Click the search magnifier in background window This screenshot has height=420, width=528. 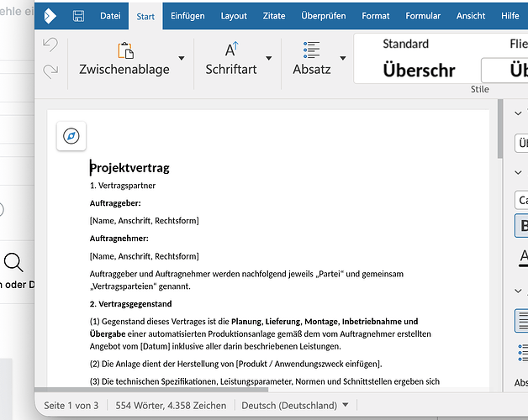tap(13, 262)
